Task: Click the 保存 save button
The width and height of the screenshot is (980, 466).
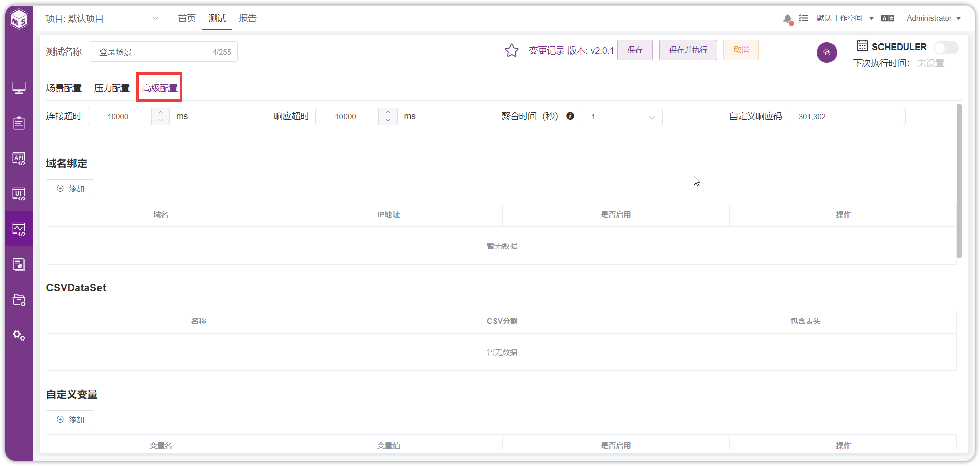Action: (x=635, y=50)
